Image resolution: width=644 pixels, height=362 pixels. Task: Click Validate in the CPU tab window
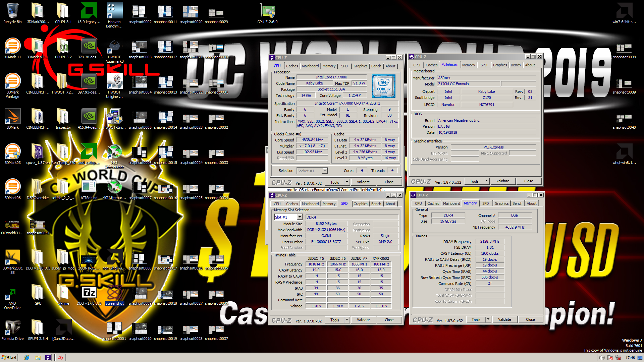tap(363, 182)
